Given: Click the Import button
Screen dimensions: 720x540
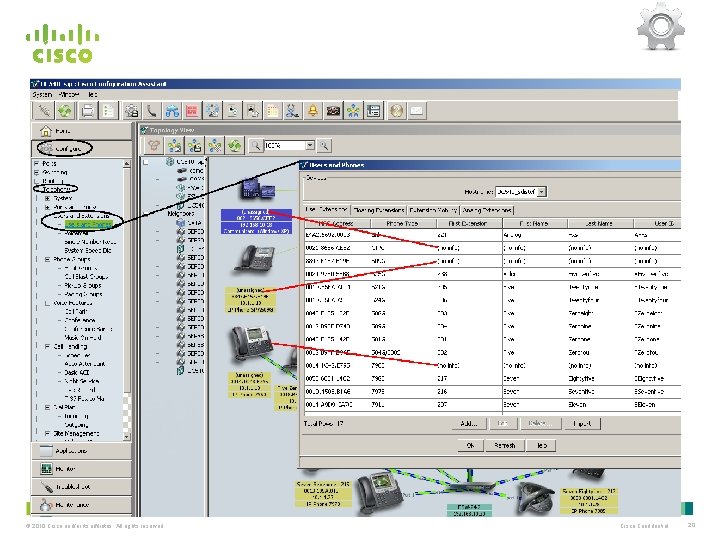Looking at the screenshot, I should [x=582, y=423].
